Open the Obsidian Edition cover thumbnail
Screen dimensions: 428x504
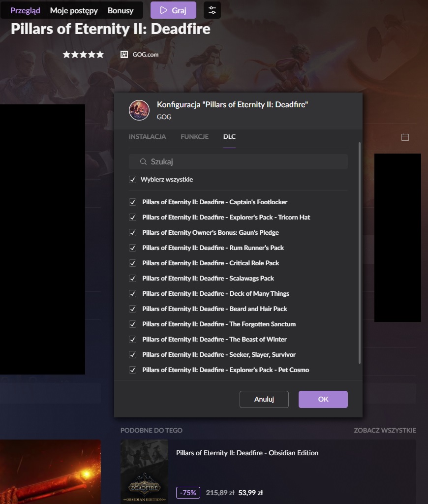pos(144,472)
